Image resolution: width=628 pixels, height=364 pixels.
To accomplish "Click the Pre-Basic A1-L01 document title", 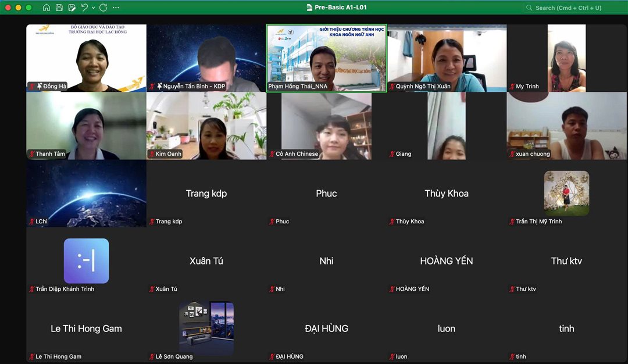I will [340, 7].
